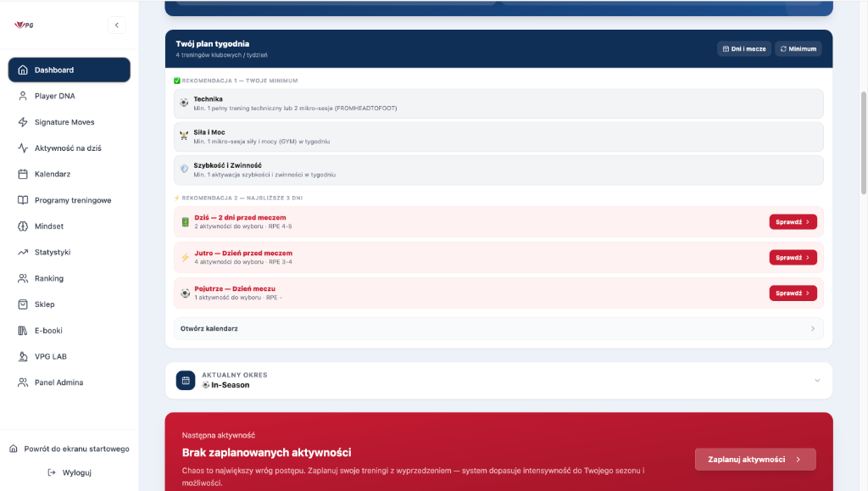This screenshot has height=491, width=868.
Task: Select the Technika recommendation card
Action: pyautogui.click(x=498, y=103)
